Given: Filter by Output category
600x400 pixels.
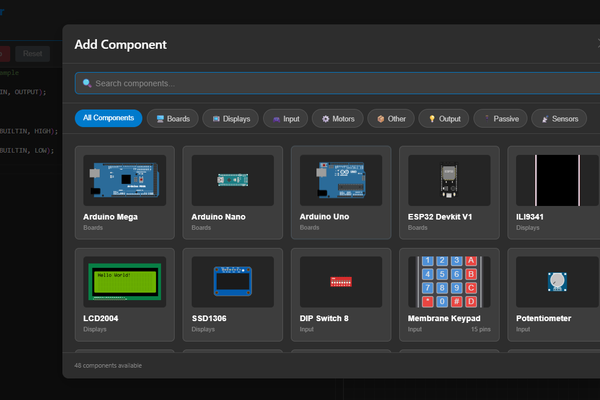Looking at the screenshot, I should click(444, 119).
